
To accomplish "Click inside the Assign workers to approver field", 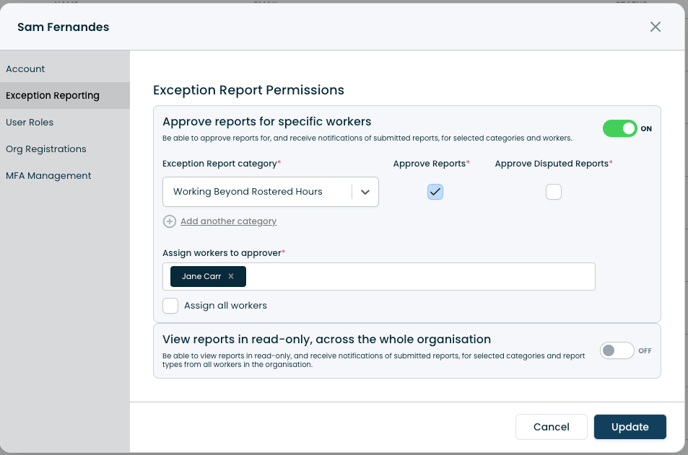I will coord(420,277).
